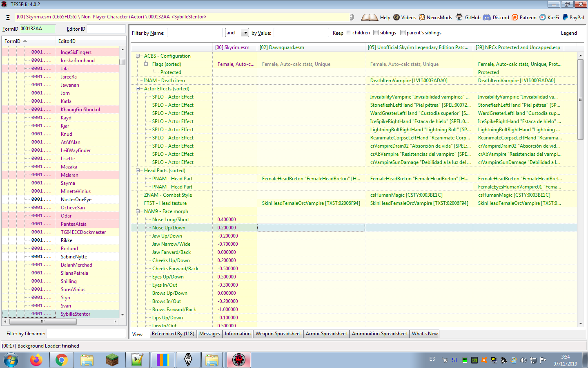This screenshot has width=588, height=368.
Task: Open the folder icon next to Chrome
Action: coord(87,360)
